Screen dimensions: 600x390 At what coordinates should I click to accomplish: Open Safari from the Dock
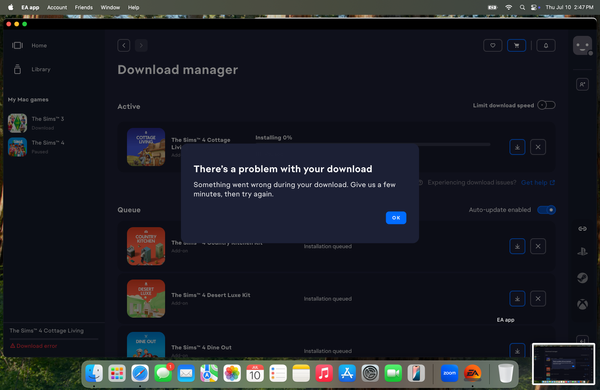140,373
